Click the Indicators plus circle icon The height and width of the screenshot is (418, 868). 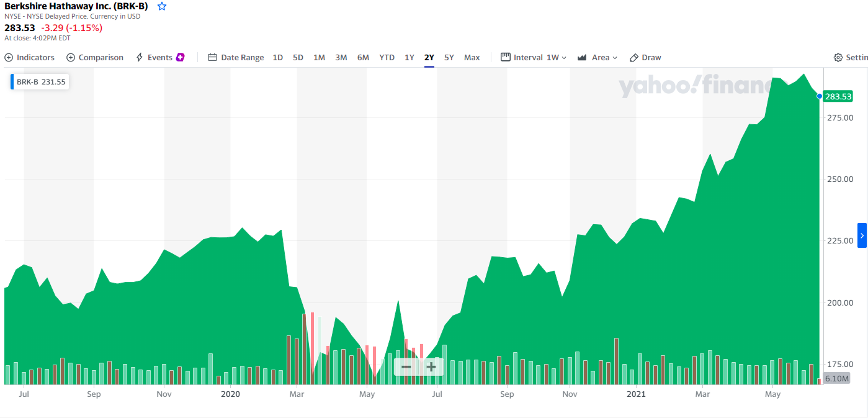tap(9, 57)
